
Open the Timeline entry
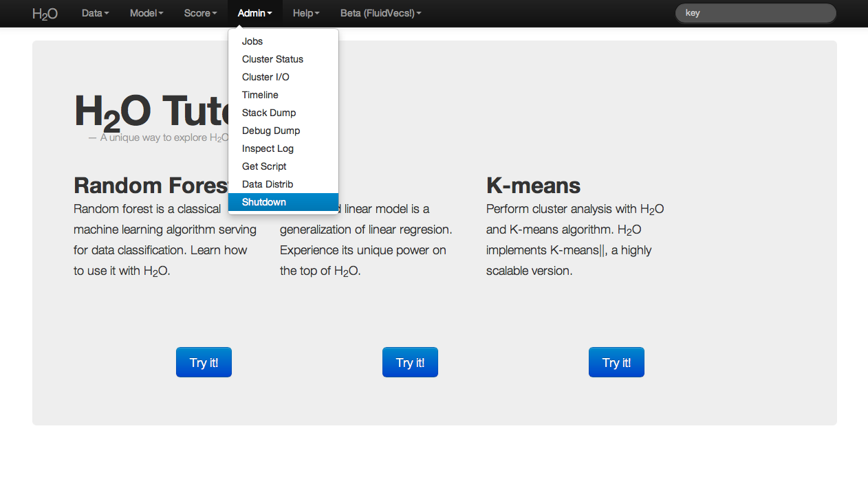[283, 95]
